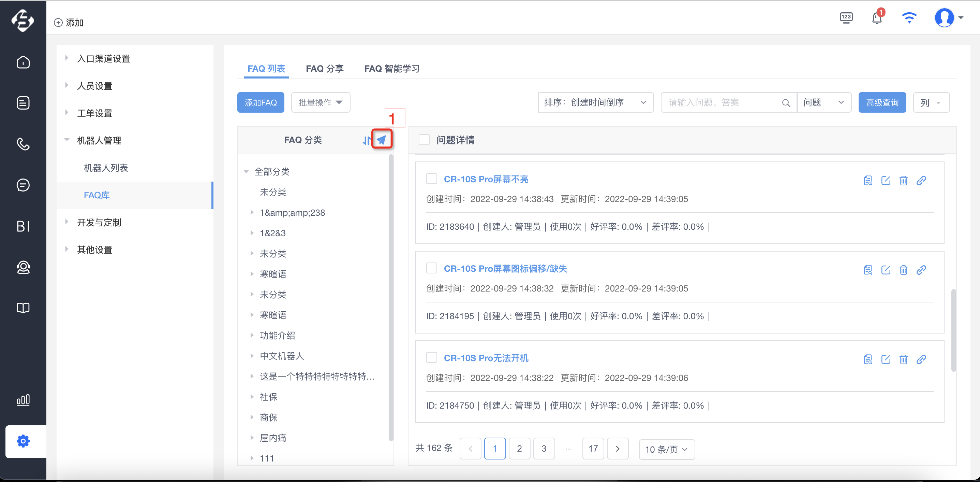
Task: Click the home icon in left sidebar
Action: (x=23, y=62)
